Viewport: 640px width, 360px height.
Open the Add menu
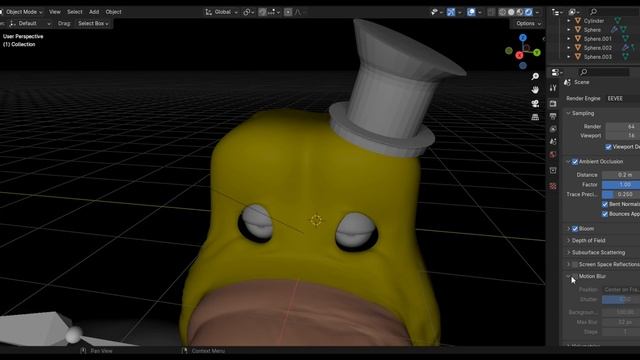point(94,12)
